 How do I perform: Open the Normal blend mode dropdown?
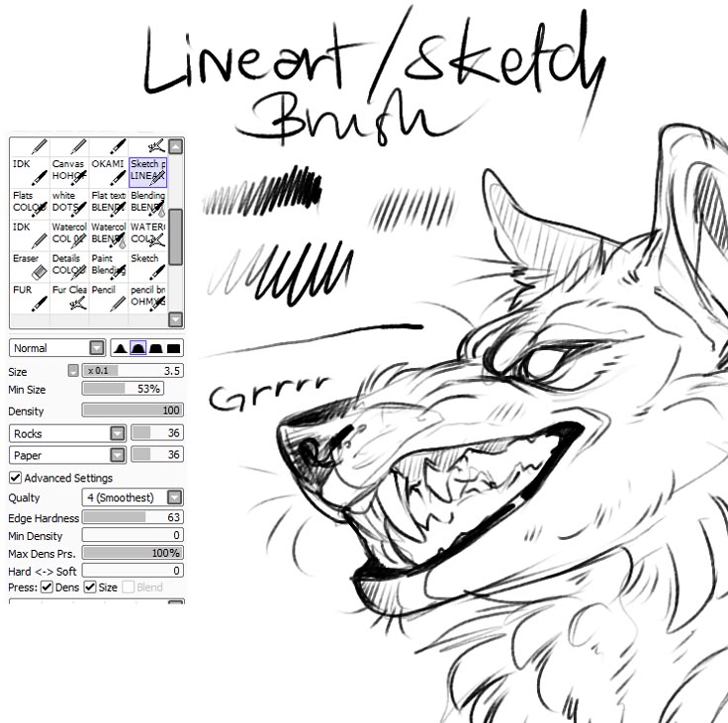(57, 348)
